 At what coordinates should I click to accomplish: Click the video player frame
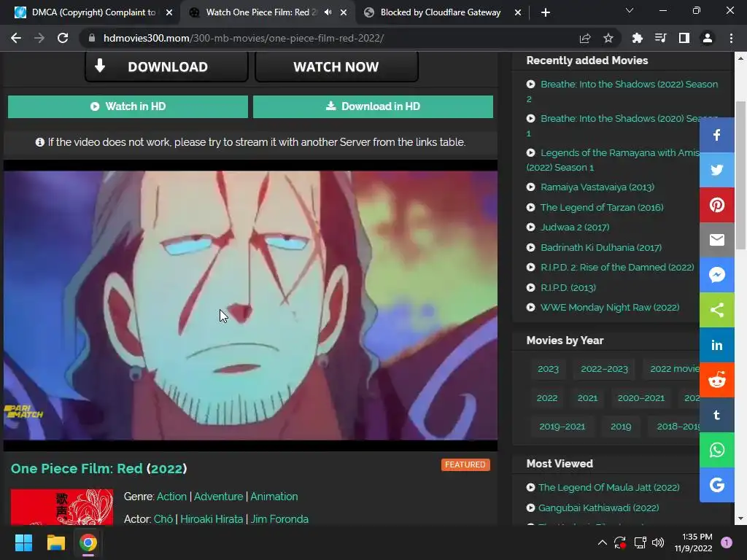click(251, 306)
